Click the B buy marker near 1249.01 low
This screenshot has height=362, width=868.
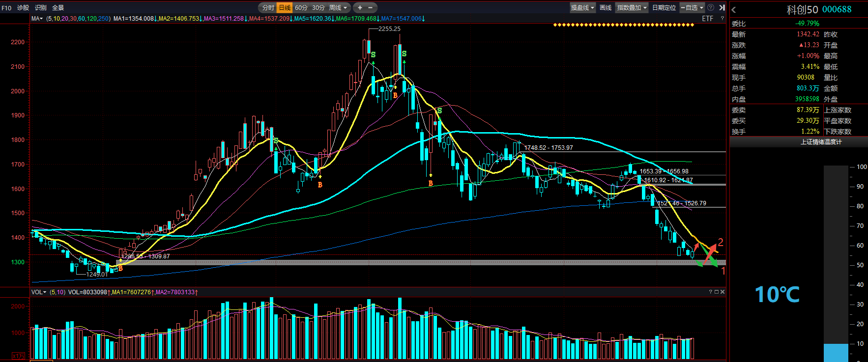click(x=120, y=268)
